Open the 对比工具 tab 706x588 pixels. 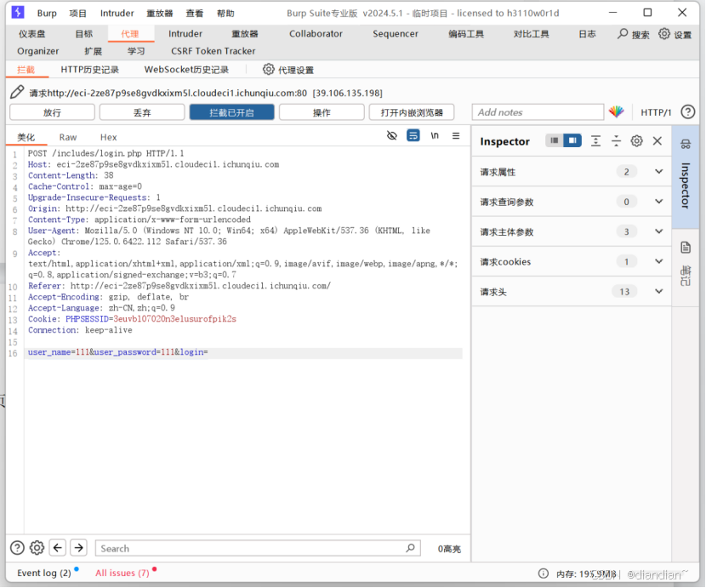pos(532,34)
